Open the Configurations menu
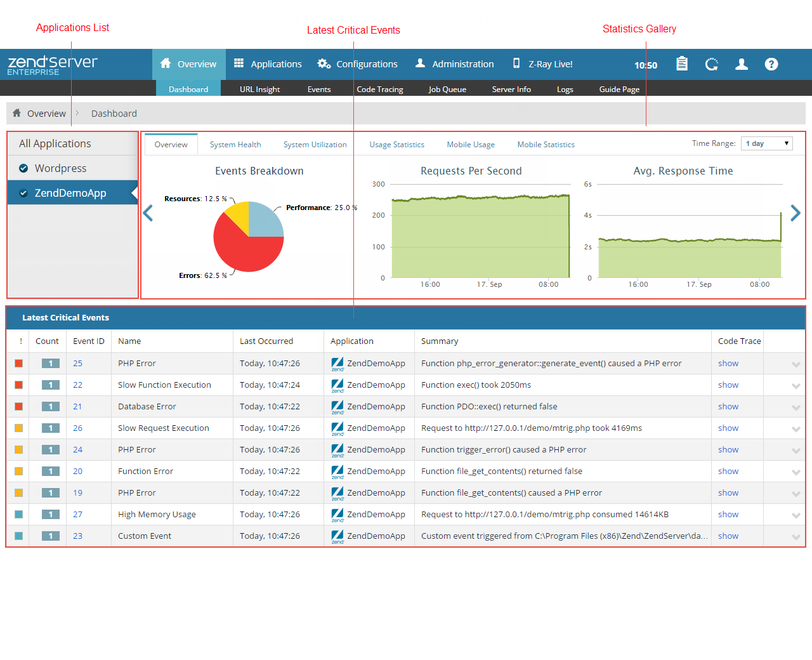 point(358,64)
